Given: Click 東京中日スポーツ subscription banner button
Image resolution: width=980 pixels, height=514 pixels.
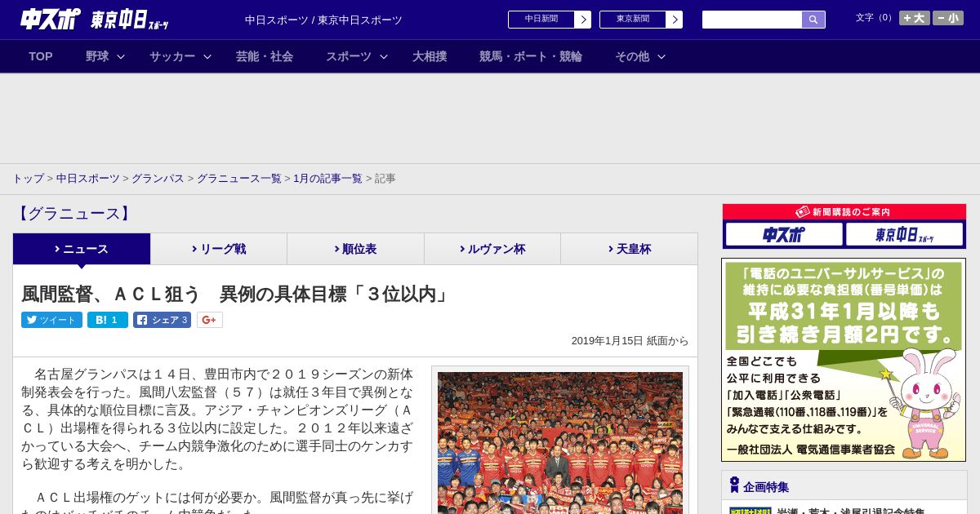Looking at the screenshot, I should coord(904,235).
